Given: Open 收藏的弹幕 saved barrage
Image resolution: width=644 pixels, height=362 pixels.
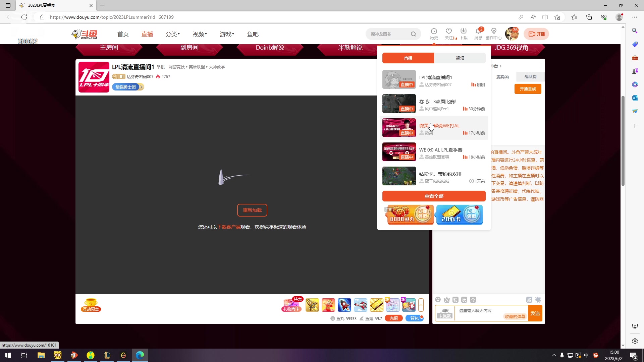Looking at the screenshot, I should point(515,316).
